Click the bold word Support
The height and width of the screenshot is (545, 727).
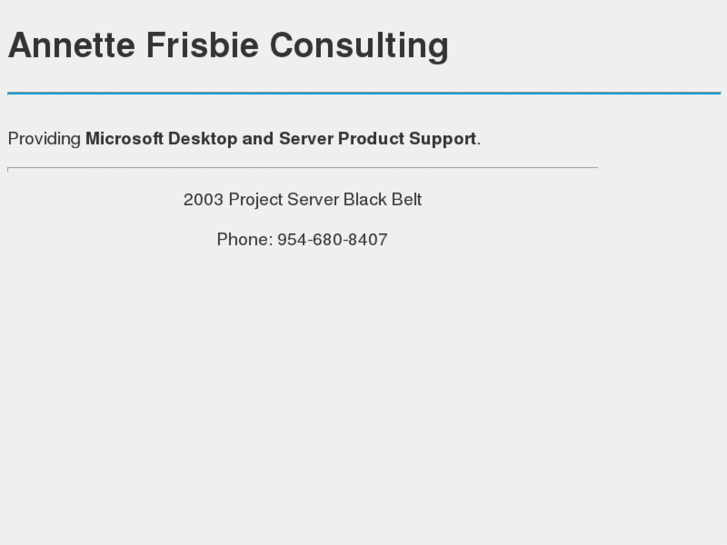click(x=442, y=139)
